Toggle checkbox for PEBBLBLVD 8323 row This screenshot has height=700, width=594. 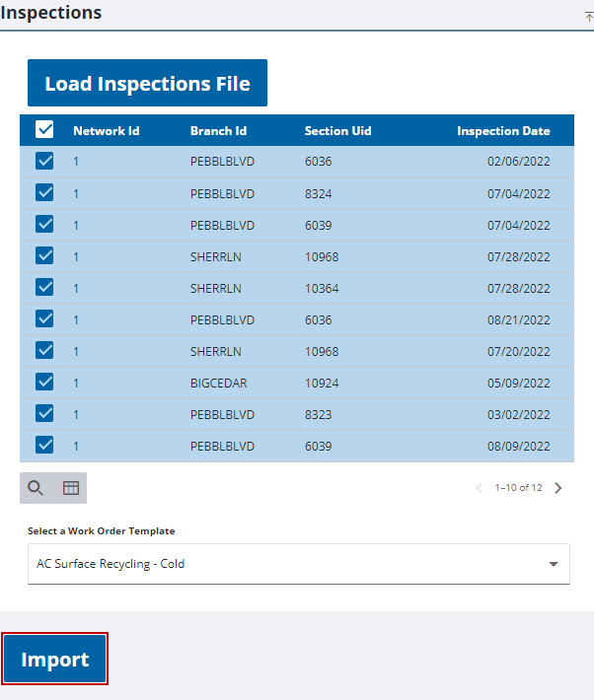point(44,413)
